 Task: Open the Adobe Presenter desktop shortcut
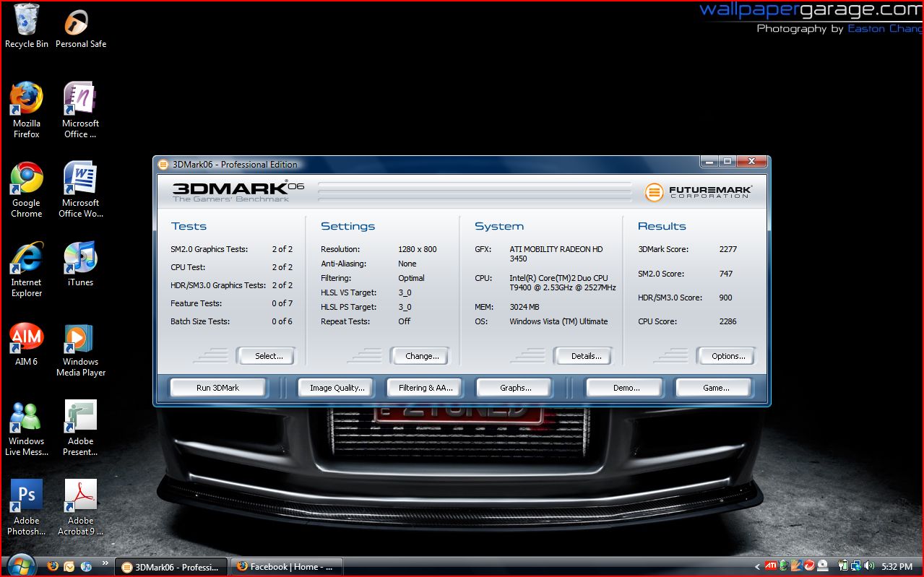pos(80,428)
